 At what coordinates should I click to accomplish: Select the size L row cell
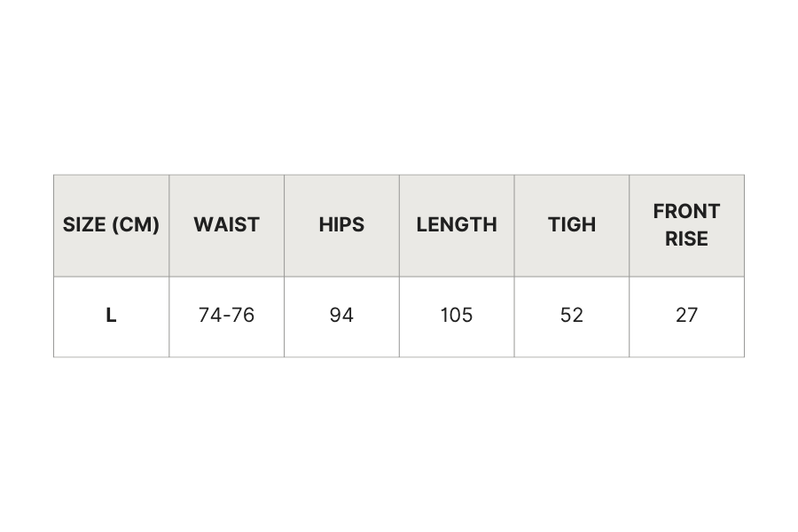(x=112, y=317)
